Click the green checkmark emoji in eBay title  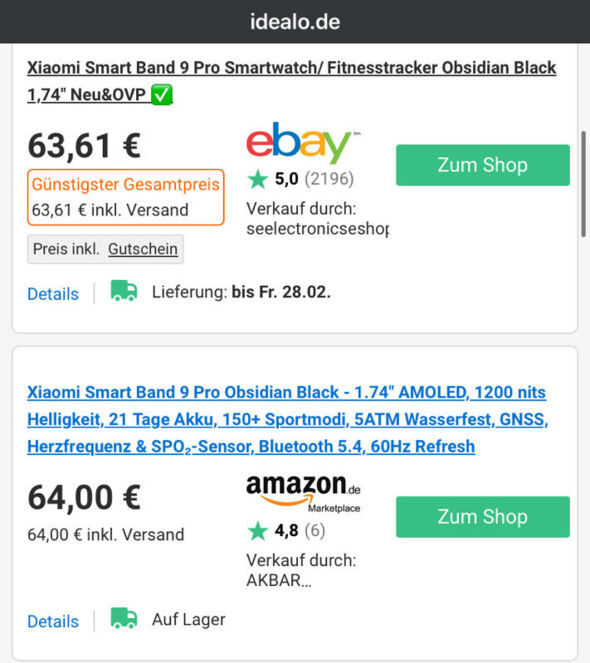click(162, 94)
